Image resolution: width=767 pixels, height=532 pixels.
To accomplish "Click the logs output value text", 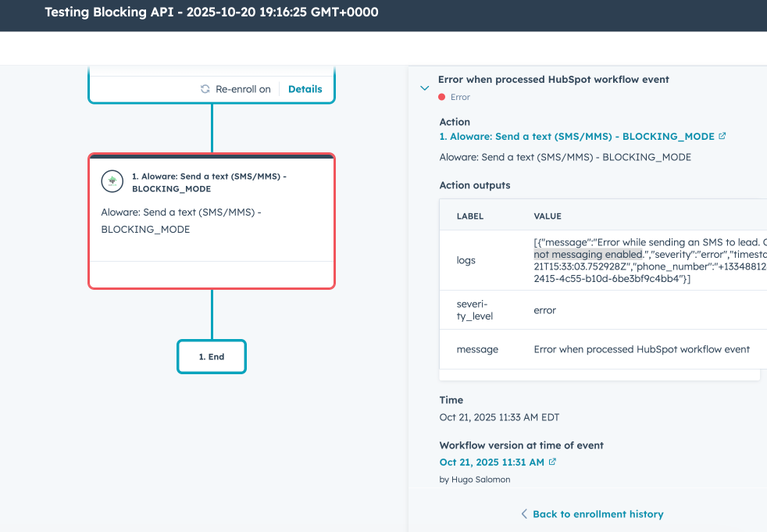I will pyautogui.click(x=650, y=260).
